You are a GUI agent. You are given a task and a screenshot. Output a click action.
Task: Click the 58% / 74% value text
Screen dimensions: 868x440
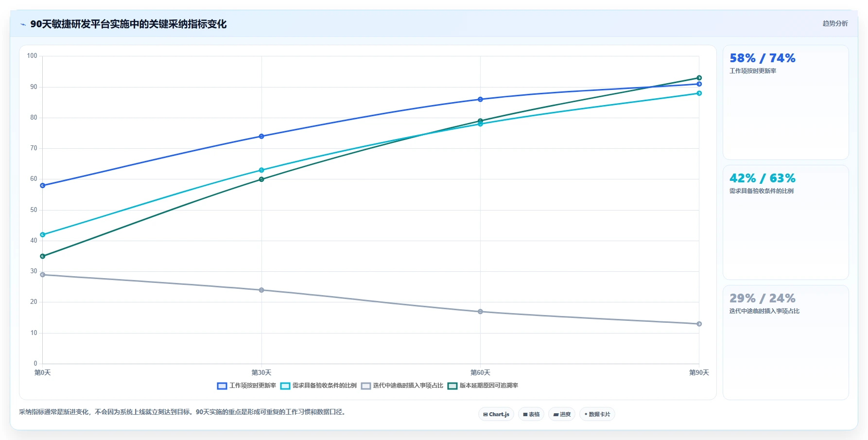coord(763,58)
